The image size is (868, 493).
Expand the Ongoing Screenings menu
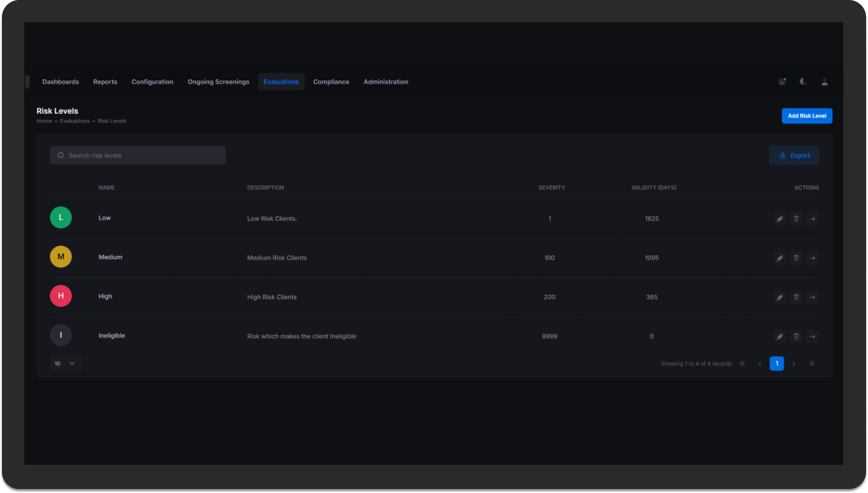click(218, 82)
